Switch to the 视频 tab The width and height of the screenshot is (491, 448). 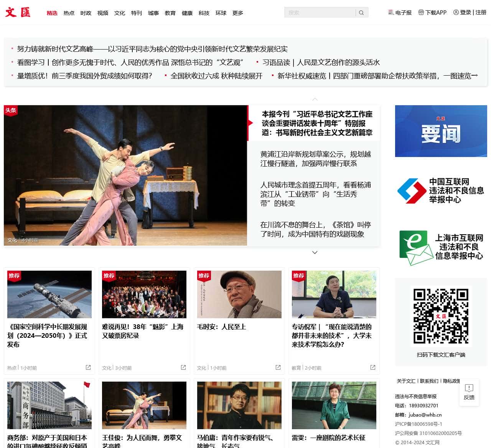[x=102, y=13]
